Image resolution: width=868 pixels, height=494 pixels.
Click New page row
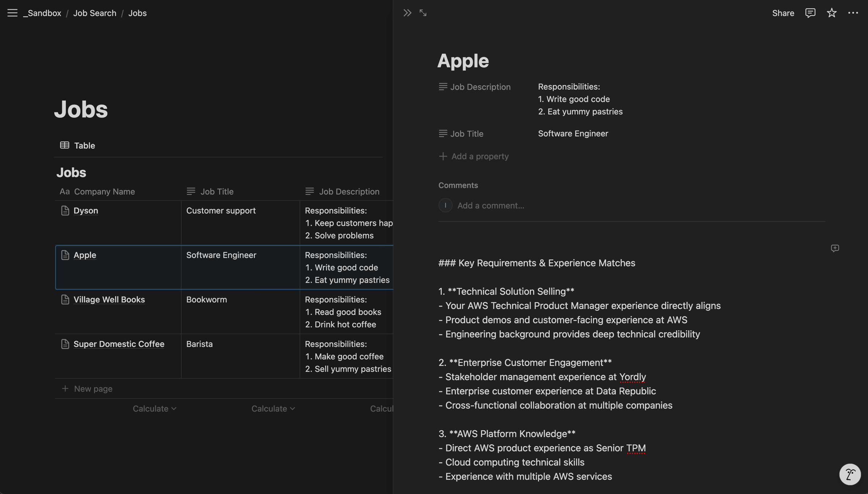[x=224, y=388]
